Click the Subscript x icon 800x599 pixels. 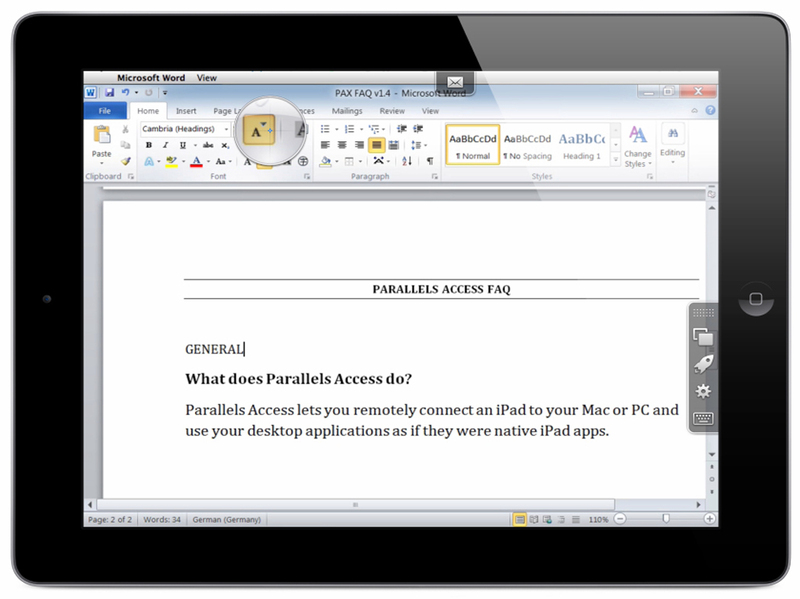click(x=225, y=145)
